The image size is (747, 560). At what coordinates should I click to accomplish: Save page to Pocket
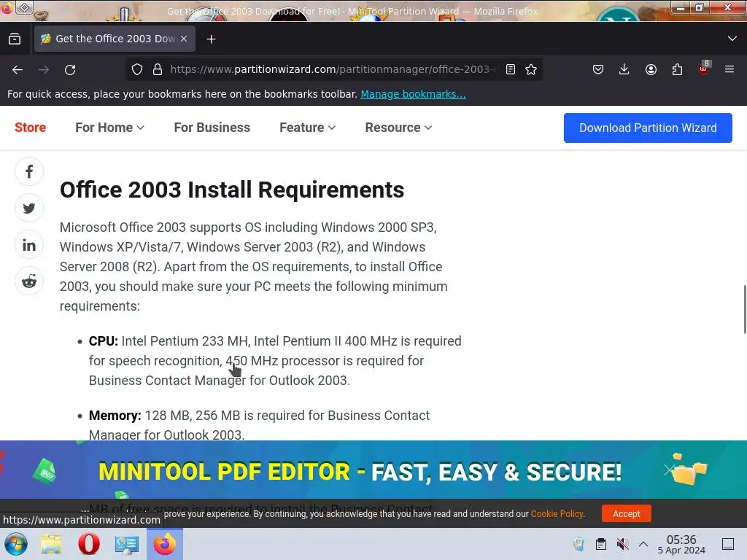(598, 69)
